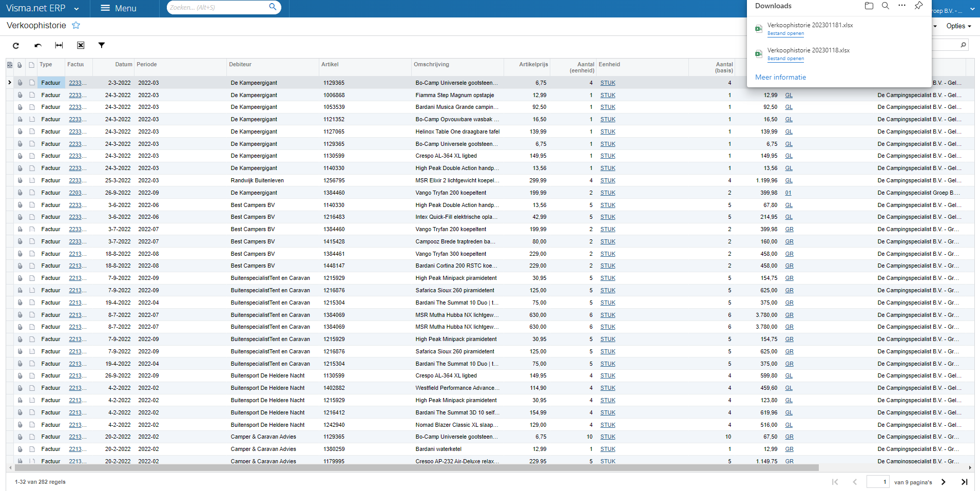Click the refresh icon in the grid toolbar

click(16, 46)
